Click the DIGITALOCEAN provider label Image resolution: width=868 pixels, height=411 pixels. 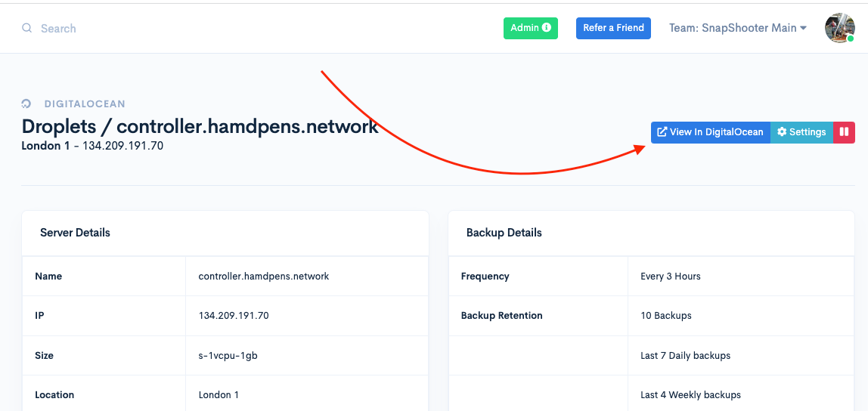(85, 104)
